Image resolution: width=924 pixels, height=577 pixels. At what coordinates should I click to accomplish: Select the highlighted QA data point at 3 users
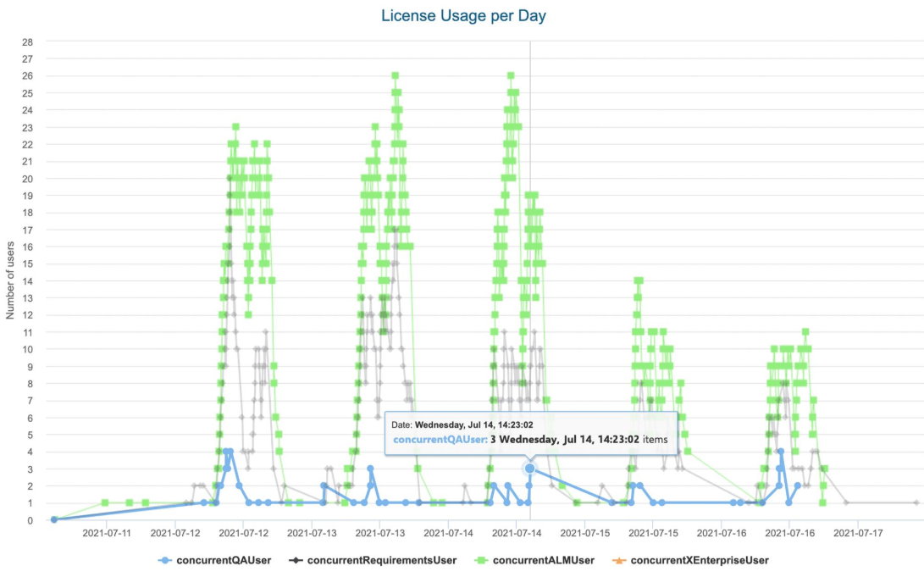pos(529,469)
